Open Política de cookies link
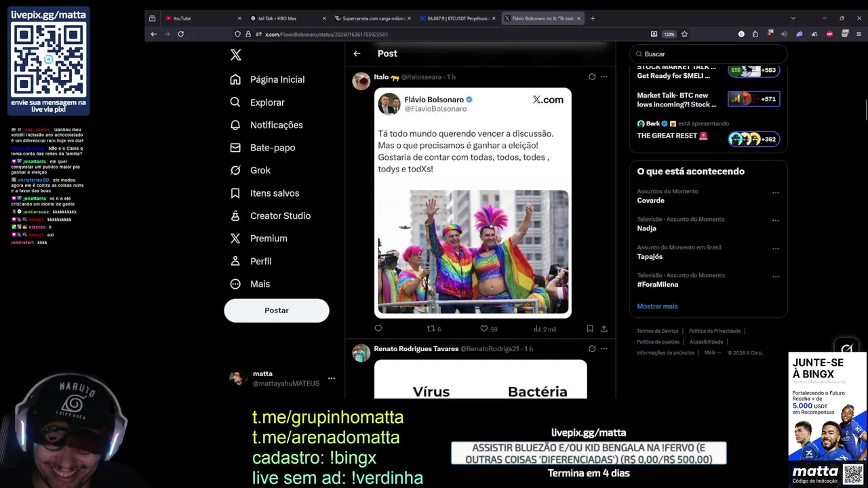The image size is (868, 488). coord(658,342)
